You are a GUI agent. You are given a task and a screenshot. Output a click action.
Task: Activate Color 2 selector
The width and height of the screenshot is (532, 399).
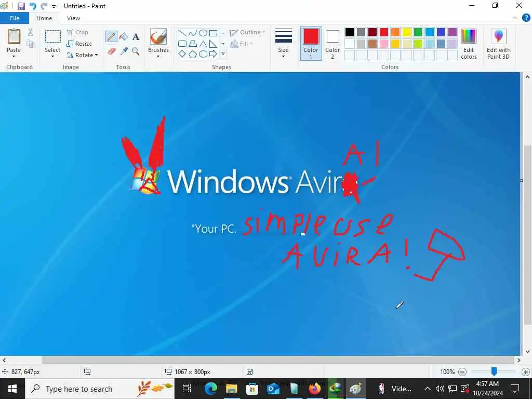[332, 44]
